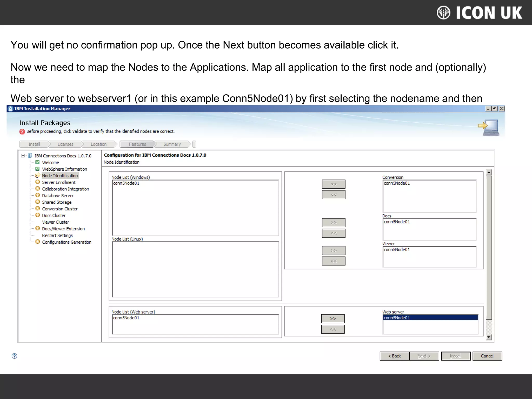Click the orange icon beside Docs/Viewer Extension
The width and height of the screenshot is (532, 399).
[38, 228]
